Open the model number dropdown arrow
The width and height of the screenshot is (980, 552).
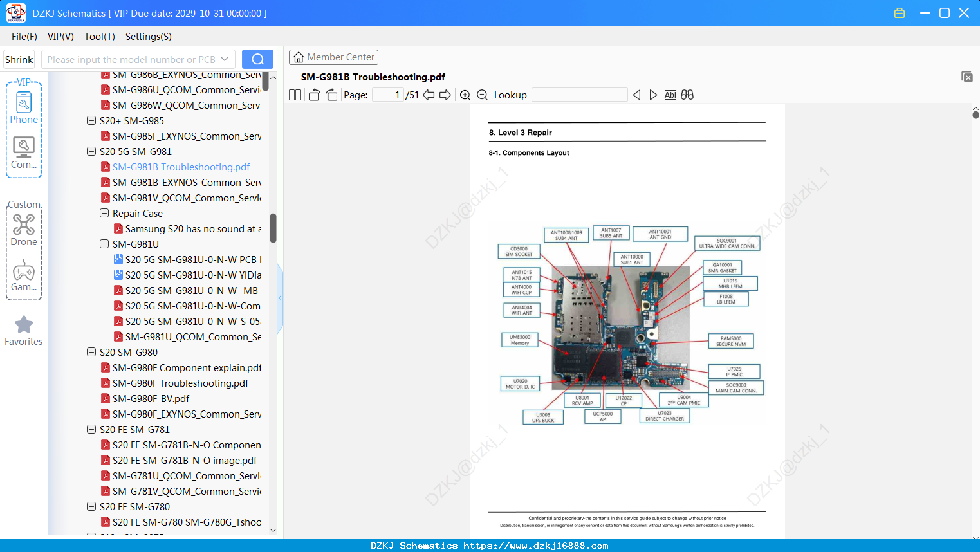[225, 59]
